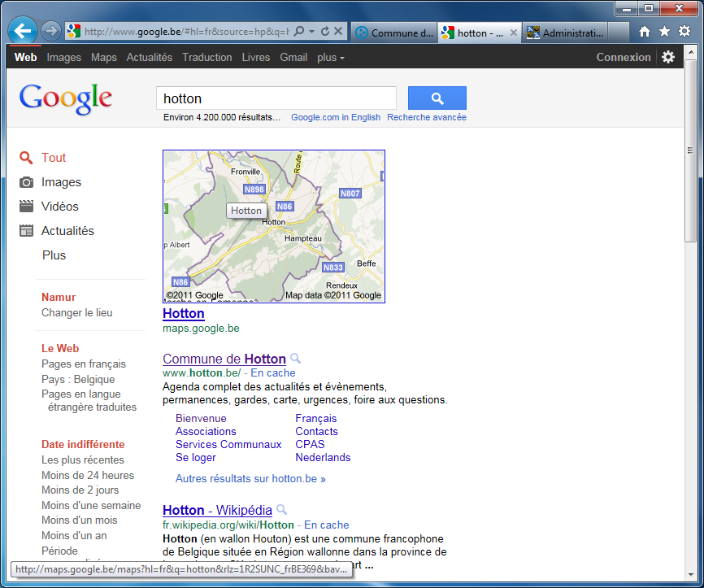Click the address bar search magnifier icon
704x588 pixels.
point(299,31)
